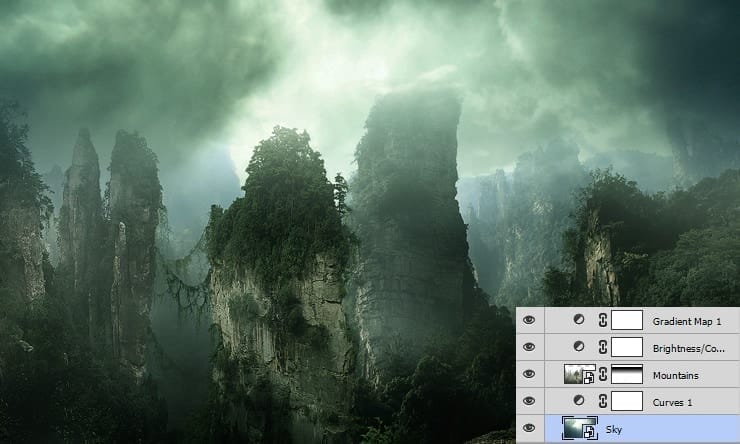This screenshot has height=444, width=740.
Task: Click the Sky layer name
Action: (614, 429)
